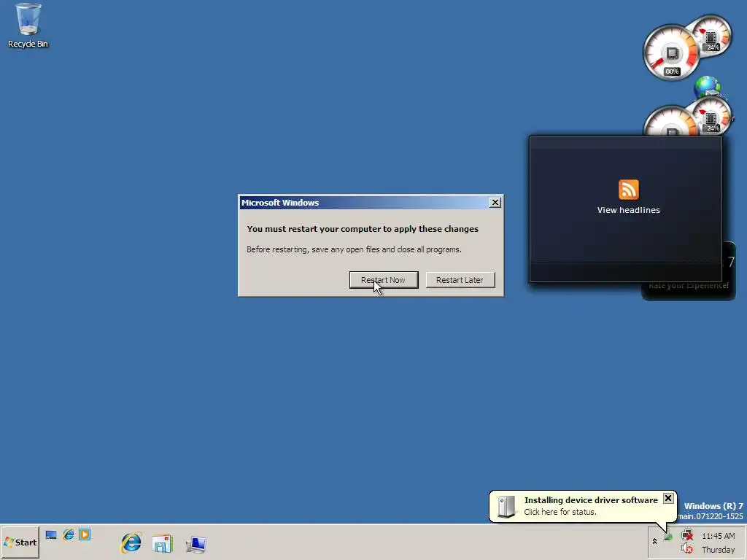
Task: Click the computer tower icon in the balloon
Action: [x=506, y=506]
